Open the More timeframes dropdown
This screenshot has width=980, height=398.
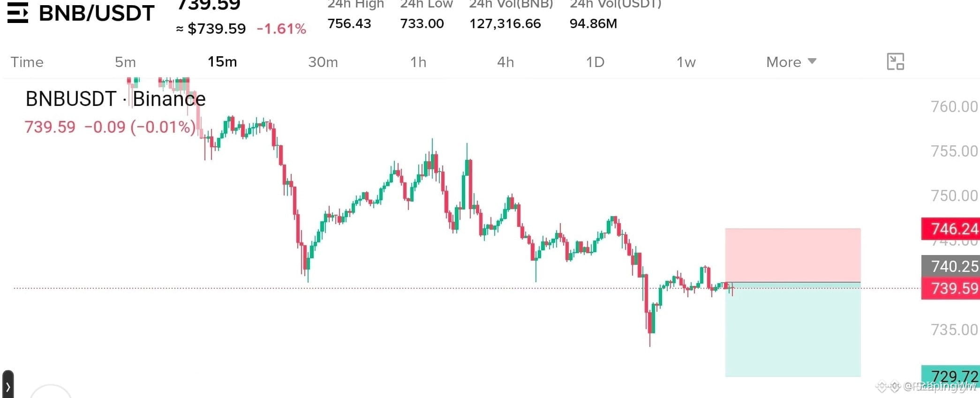coord(791,62)
